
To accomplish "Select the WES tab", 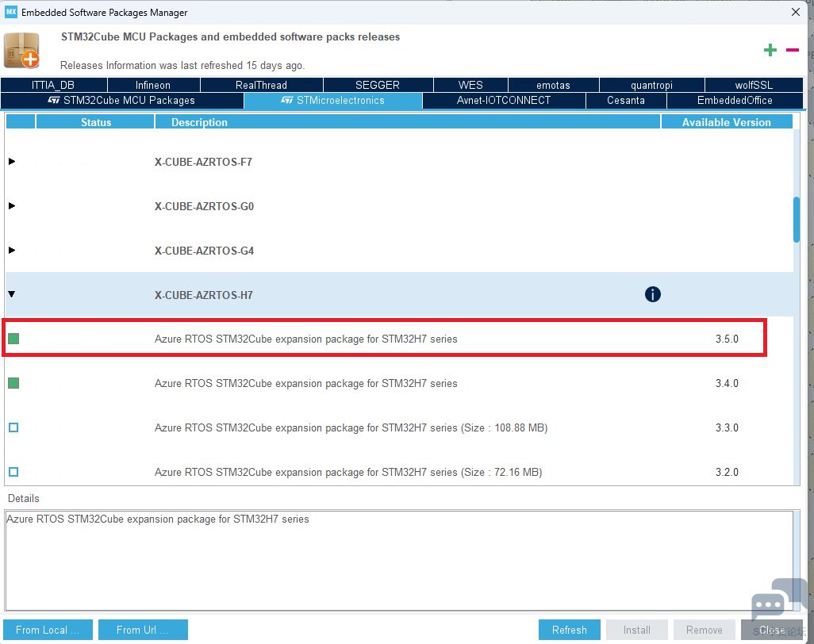I will point(470,85).
